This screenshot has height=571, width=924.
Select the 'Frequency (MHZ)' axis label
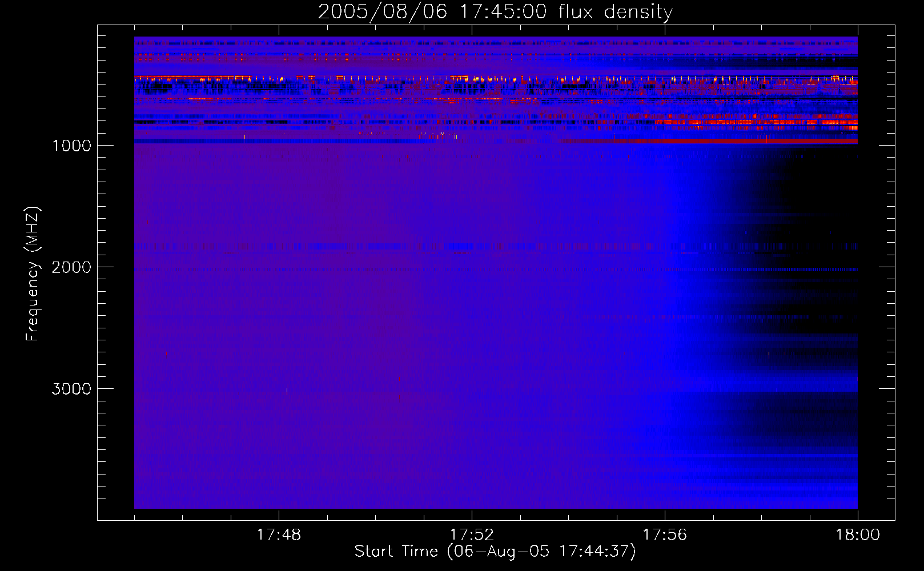(x=33, y=274)
